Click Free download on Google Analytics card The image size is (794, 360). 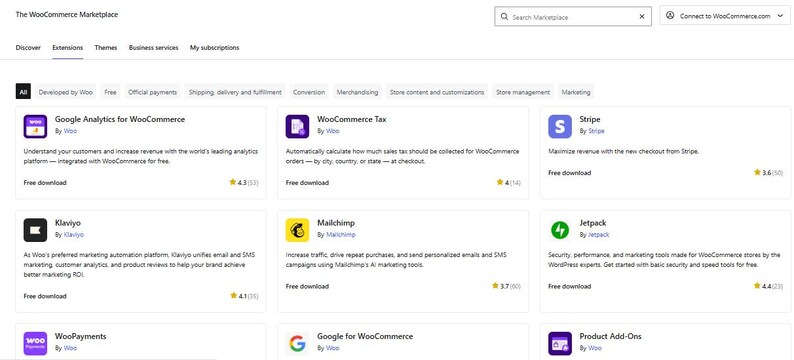(45, 183)
